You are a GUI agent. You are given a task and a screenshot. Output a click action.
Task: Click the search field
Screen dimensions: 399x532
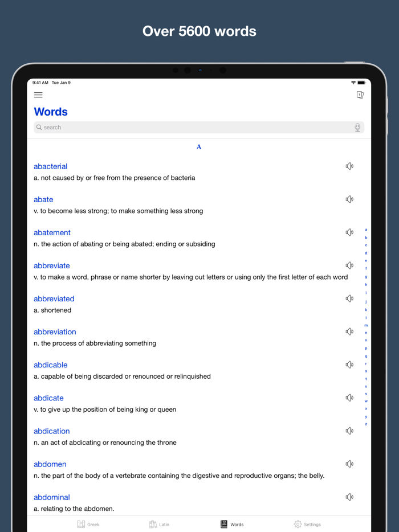click(x=199, y=127)
